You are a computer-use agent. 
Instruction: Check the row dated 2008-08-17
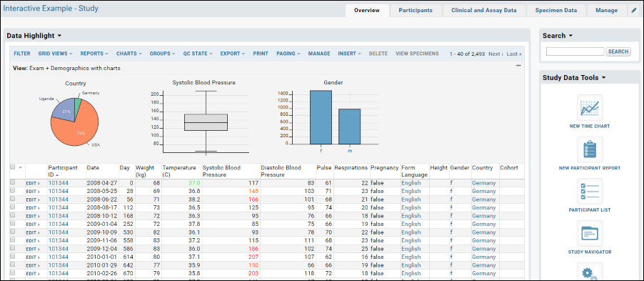point(12,207)
